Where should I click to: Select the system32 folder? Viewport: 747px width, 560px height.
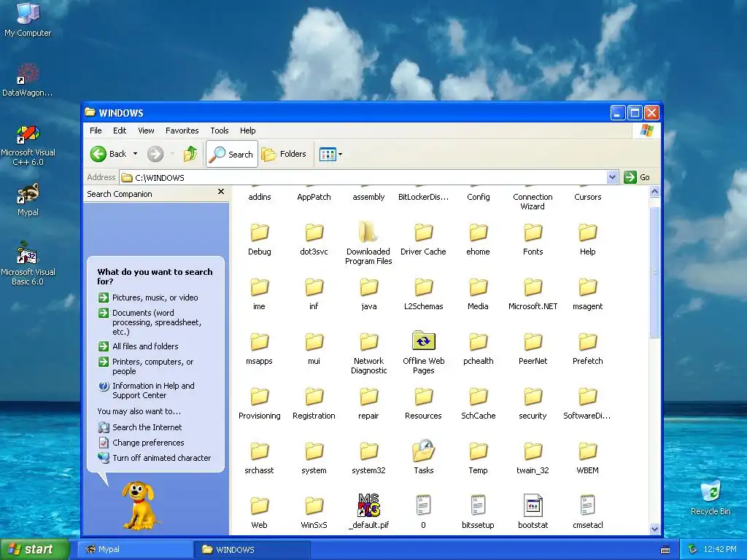click(368, 458)
